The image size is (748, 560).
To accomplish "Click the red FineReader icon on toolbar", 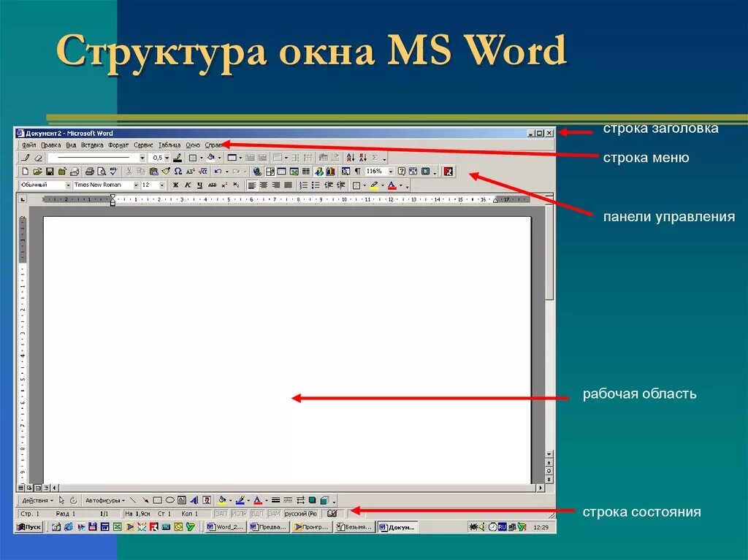I will click(x=448, y=172).
